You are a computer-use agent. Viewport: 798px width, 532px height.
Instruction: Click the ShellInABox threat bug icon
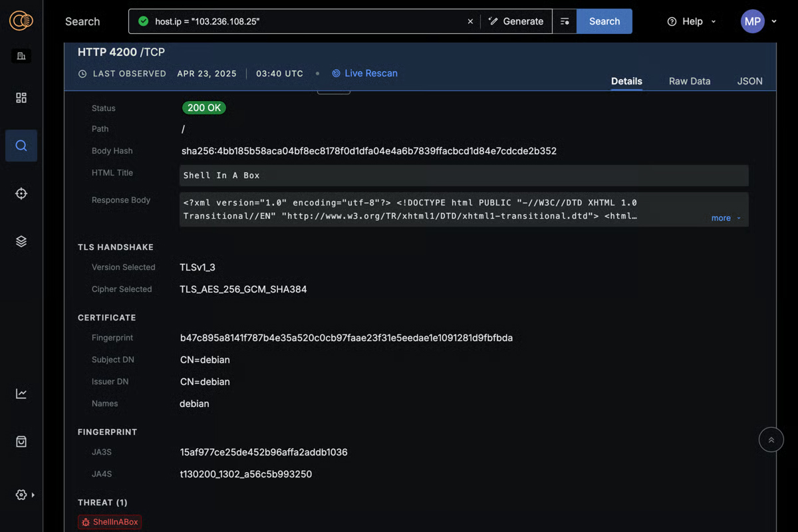[x=85, y=522]
